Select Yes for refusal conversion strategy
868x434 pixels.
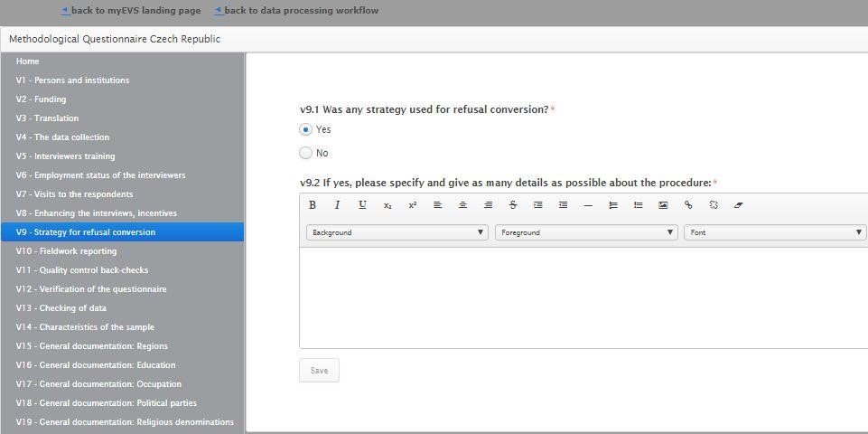(x=305, y=129)
